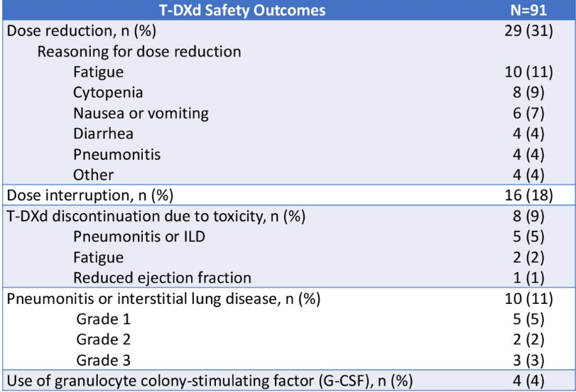The height and width of the screenshot is (392, 576).
Task: Click the Reasoning for dose reduction text
Action: tap(139, 52)
